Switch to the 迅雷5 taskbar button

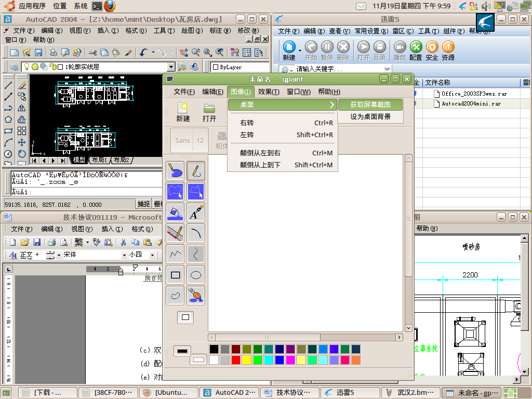pos(350,393)
